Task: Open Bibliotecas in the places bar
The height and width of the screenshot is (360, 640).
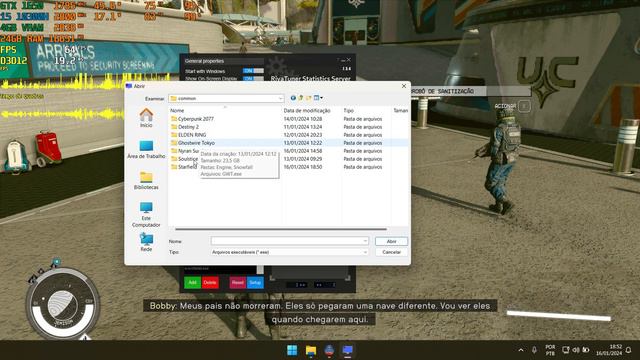Action: (146, 180)
